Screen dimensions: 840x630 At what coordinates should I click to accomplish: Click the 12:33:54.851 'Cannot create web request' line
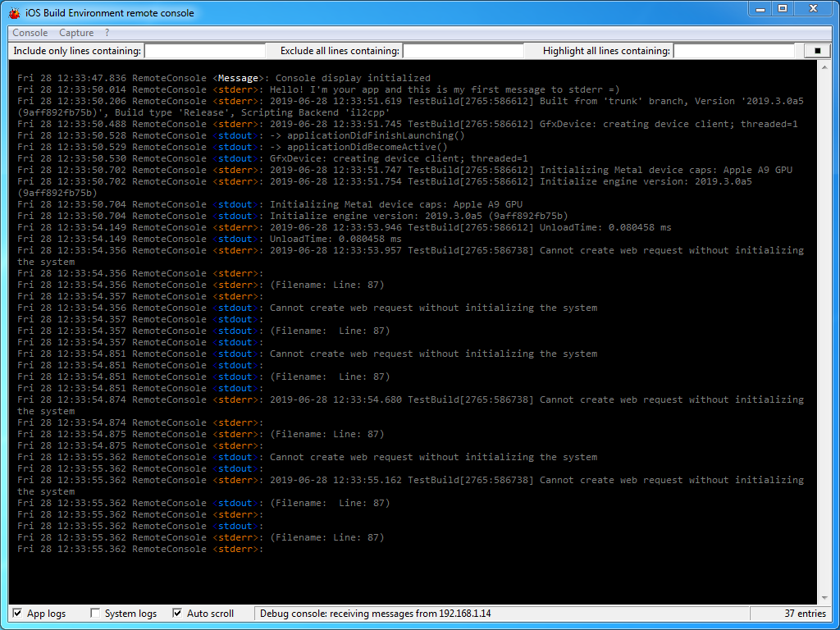[x=307, y=354]
